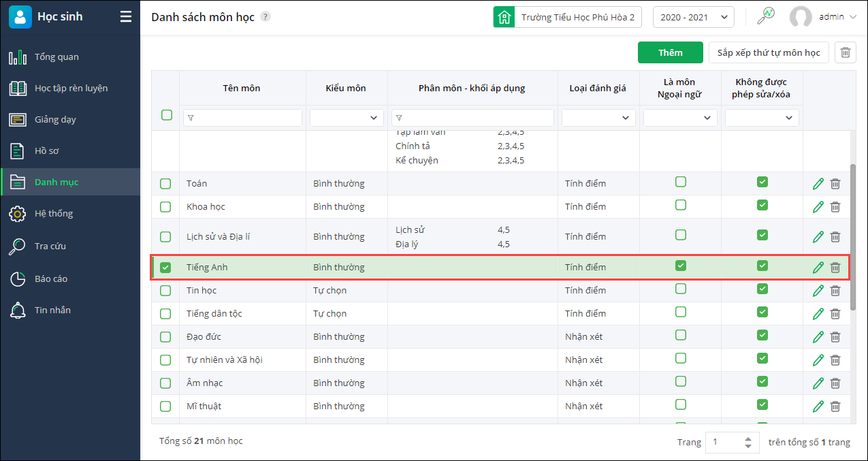Click the vertical table scrollbar
Image resolution: width=868 pixels, height=461 pixels.
coord(852,238)
